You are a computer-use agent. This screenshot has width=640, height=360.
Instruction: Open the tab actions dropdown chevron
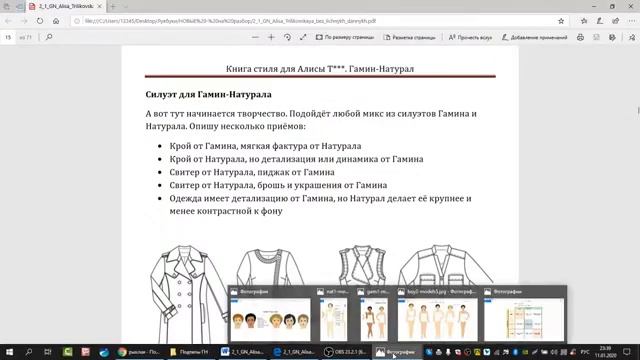tap(126, 7)
